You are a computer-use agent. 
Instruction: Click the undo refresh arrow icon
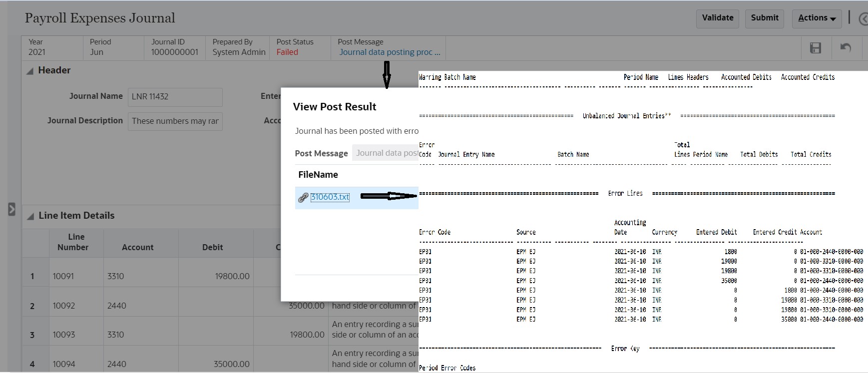coord(846,48)
